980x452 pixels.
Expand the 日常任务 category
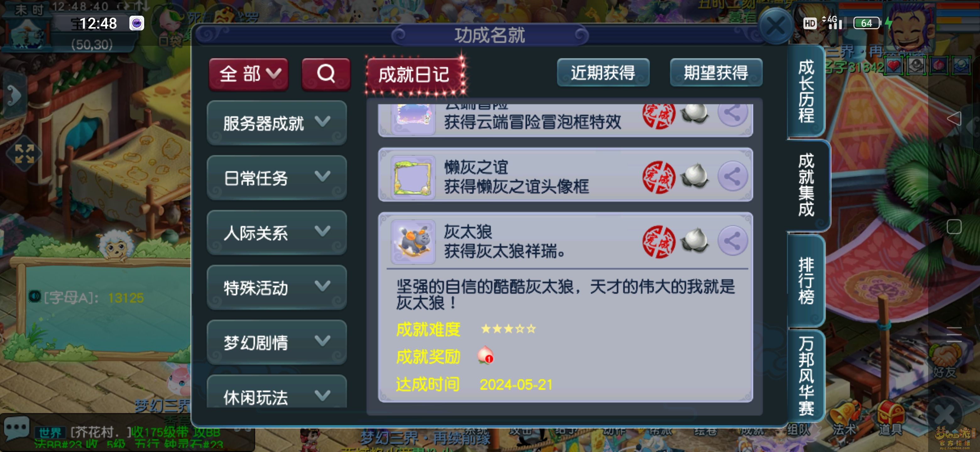277,178
